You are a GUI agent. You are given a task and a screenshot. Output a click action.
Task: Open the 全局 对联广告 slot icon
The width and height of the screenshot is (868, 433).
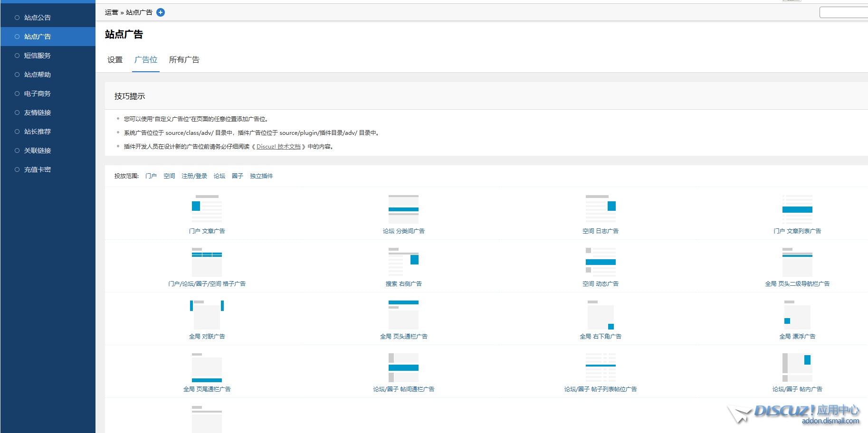coord(207,314)
